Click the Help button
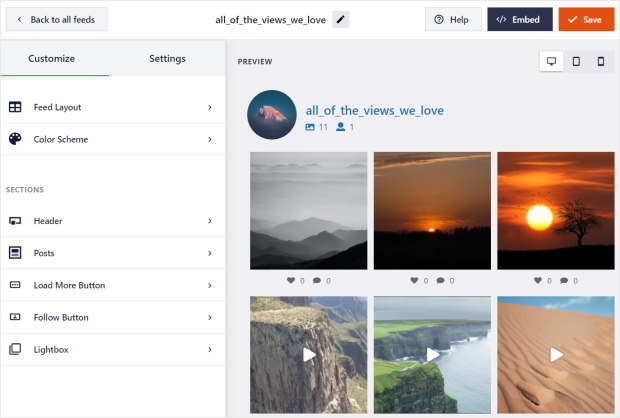The width and height of the screenshot is (620, 418). pos(453,19)
